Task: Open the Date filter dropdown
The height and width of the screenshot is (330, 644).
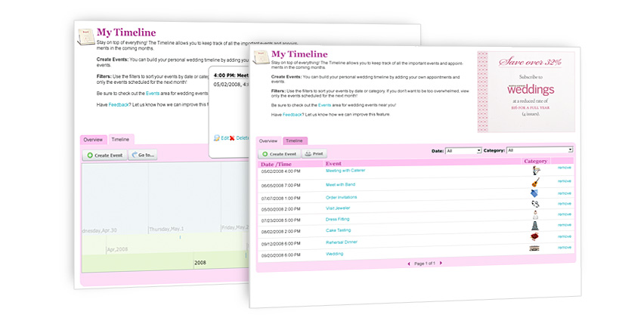Action: click(463, 150)
